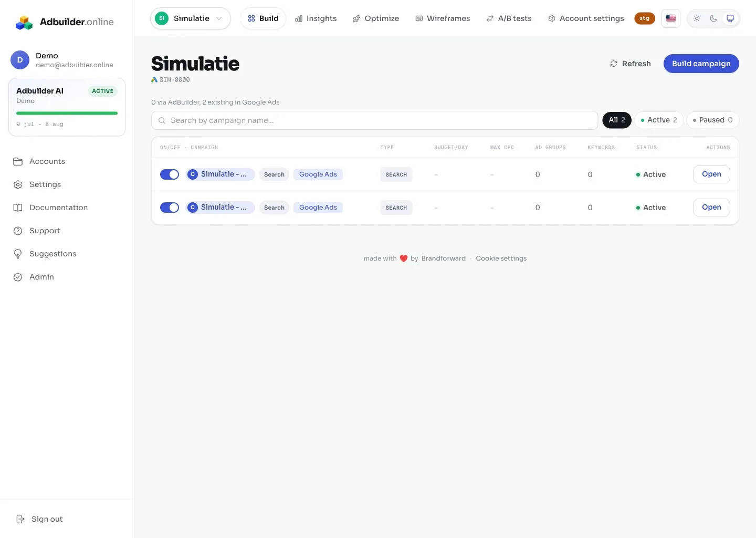This screenshot has height=538, width=756.
Task: Click the Demo user avatar
Action: tap(20, 60)
